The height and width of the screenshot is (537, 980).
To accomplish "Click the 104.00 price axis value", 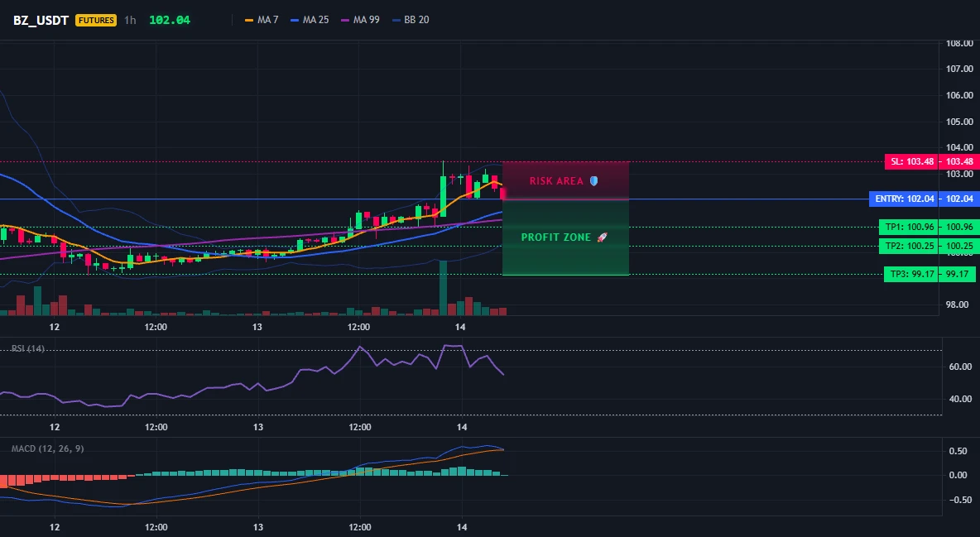I will click(x=959, y=147).
